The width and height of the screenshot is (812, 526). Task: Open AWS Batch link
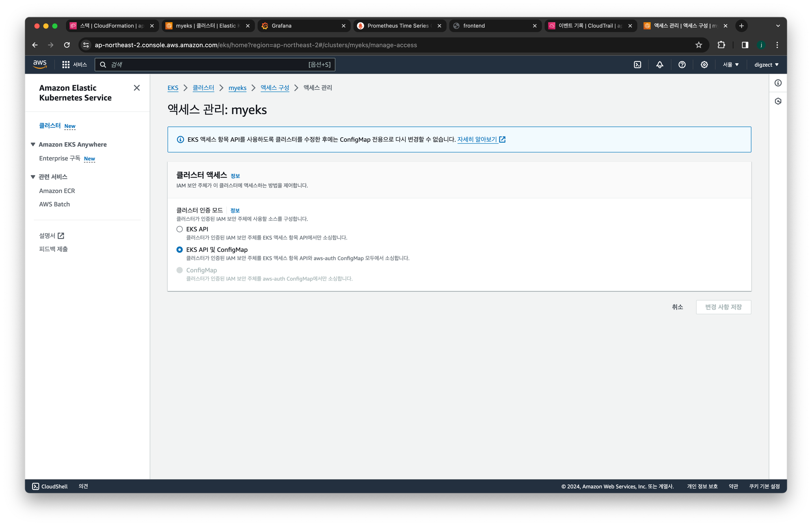pyautogui.click(x=54, y=204)
